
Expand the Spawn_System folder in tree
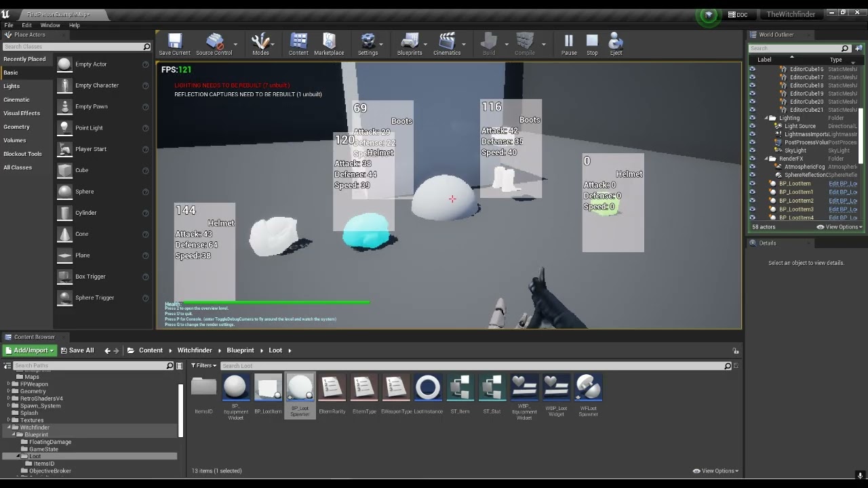[x=9, y=406]
